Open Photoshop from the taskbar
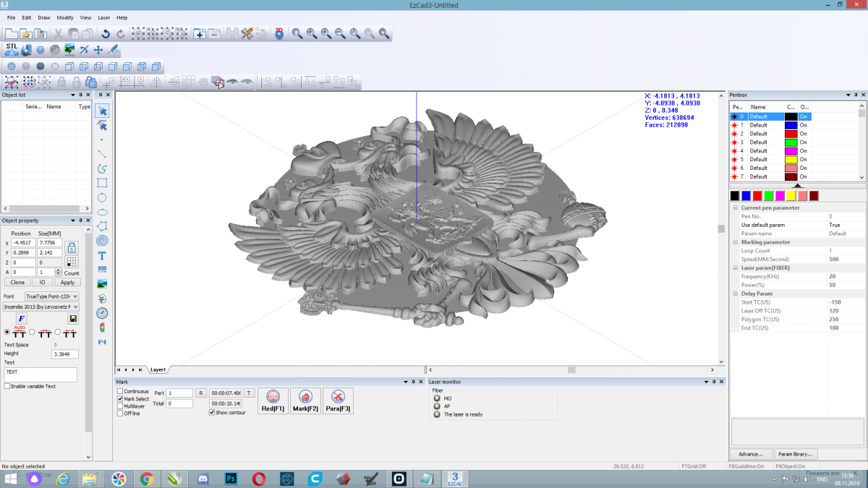This screenshot has height=488, width=868. pyautogui.click(x=232, y=479)
